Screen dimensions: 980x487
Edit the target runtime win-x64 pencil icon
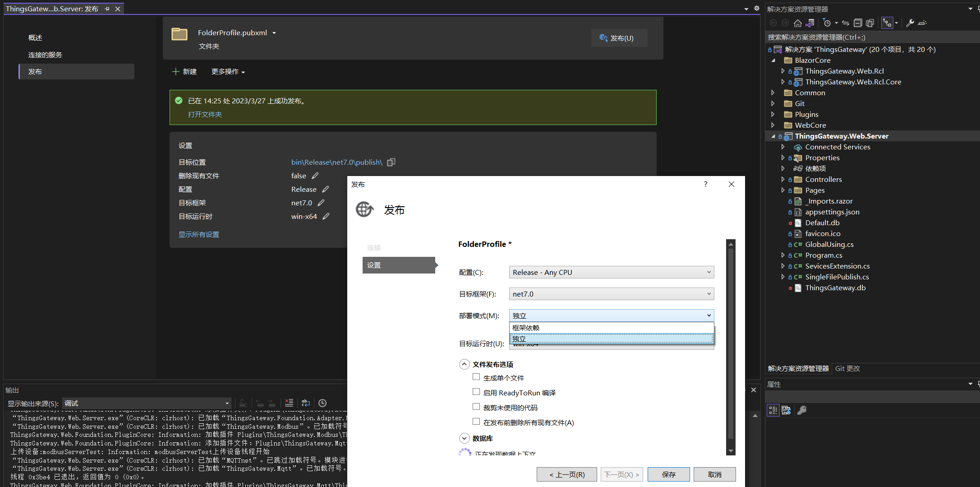coord(326,216)
